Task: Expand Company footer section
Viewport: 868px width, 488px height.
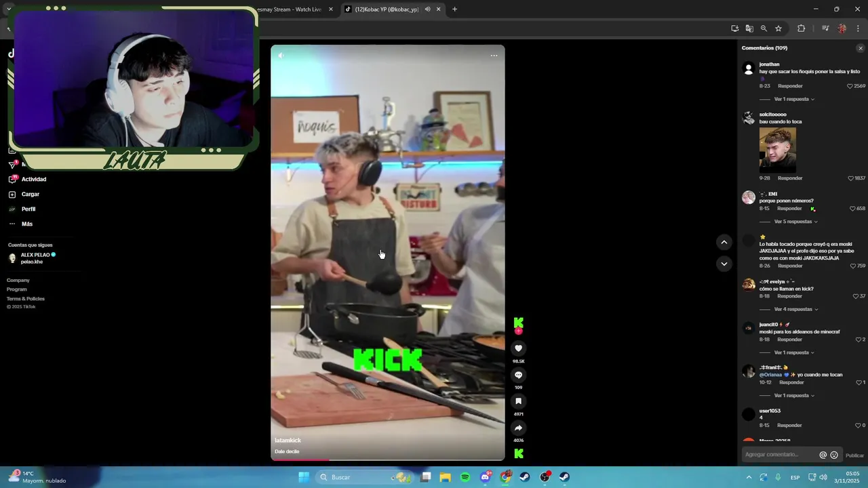Action: (x=18, y=281)
